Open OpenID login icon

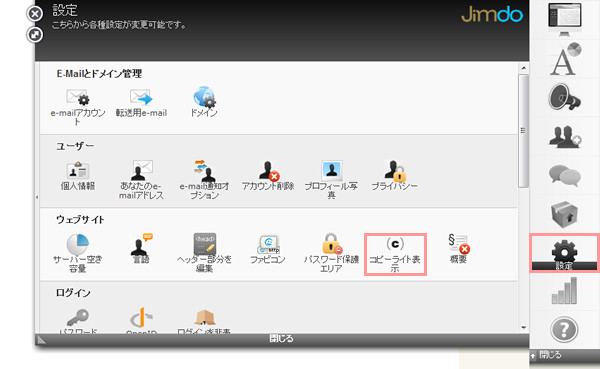(x=141, y=318)
